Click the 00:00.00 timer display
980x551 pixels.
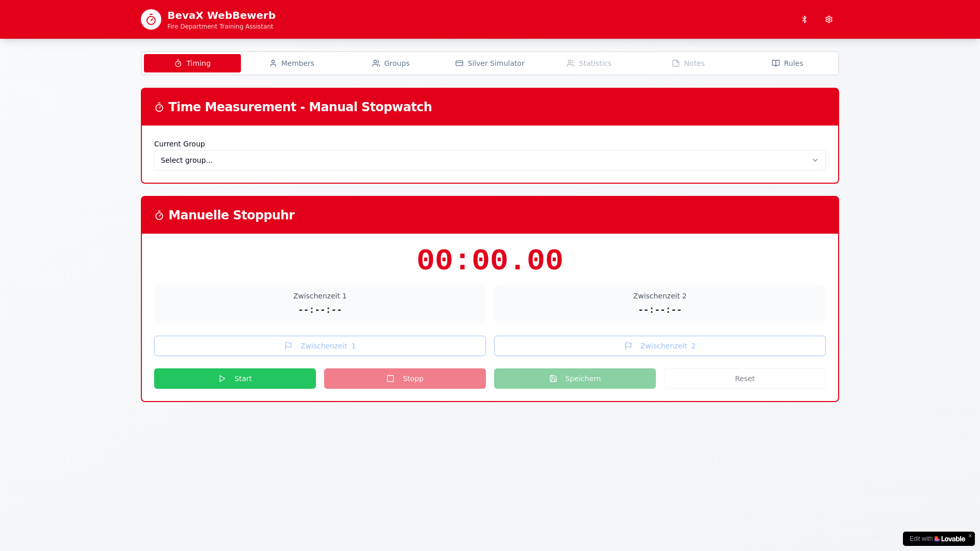(490, 260)
